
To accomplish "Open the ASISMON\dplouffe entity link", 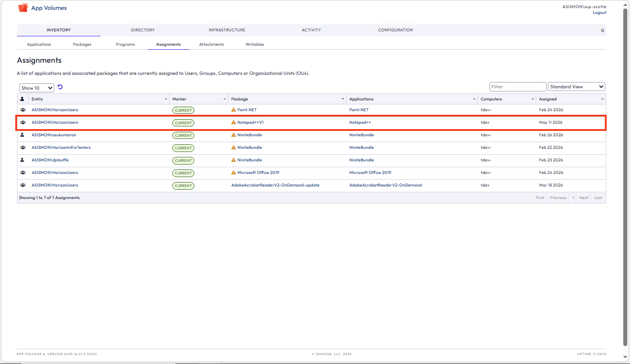I will pyautogui.click(x=50, y=160).
